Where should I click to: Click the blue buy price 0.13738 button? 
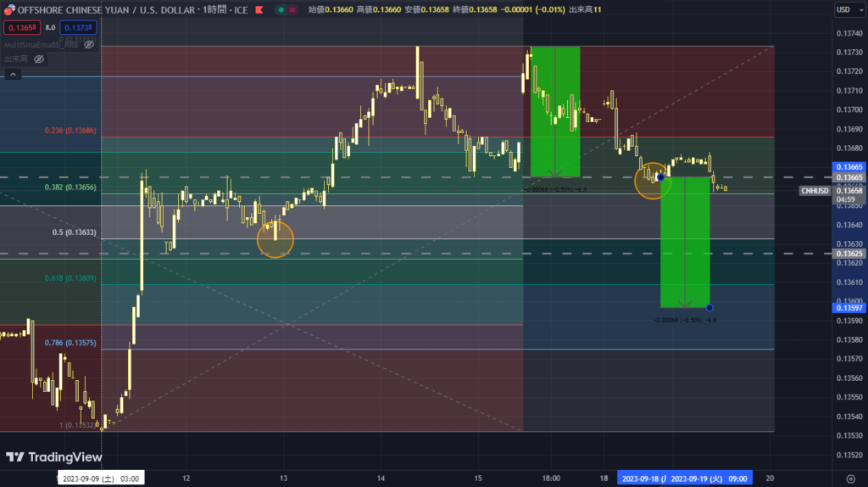77,27
